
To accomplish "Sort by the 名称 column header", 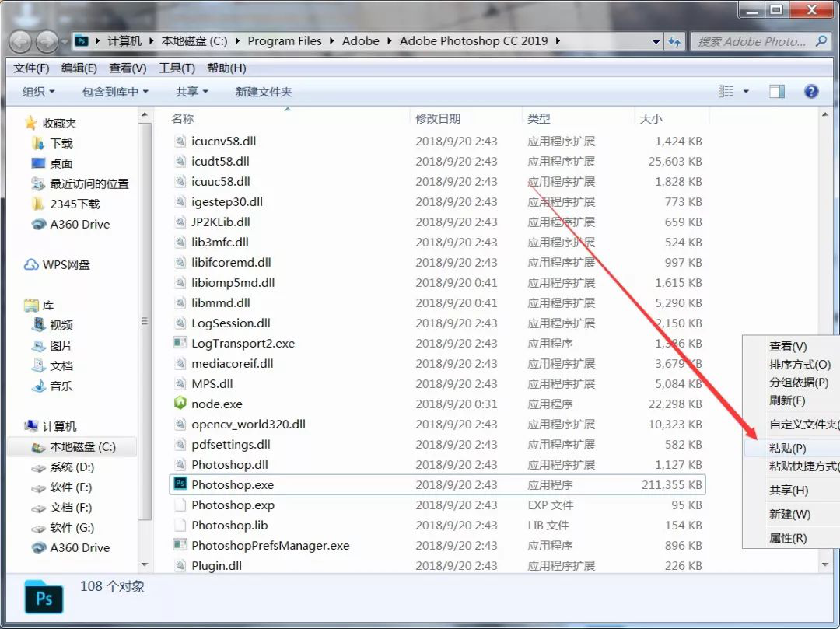I will (x=182, y=118).
